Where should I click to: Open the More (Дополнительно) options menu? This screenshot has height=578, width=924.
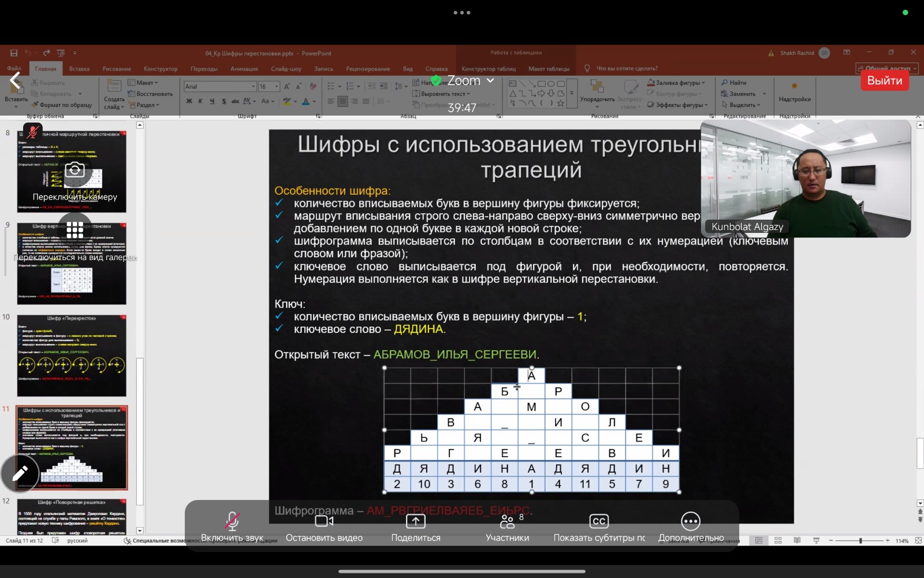coord(691,521)
